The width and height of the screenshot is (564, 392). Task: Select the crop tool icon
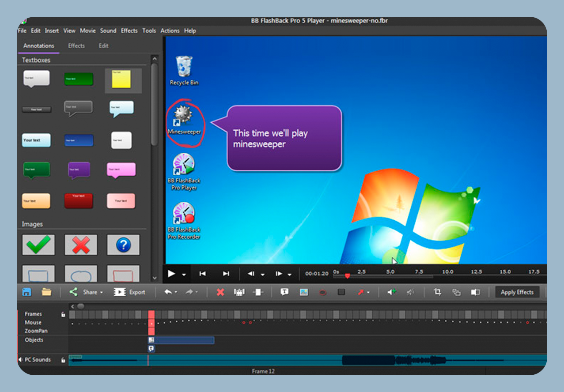[437, 292]
